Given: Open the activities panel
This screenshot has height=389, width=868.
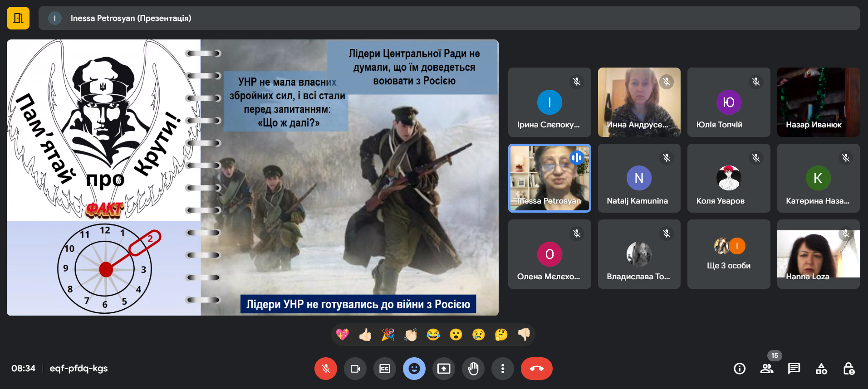Looking at the screenshot, I should click(821, 369).
